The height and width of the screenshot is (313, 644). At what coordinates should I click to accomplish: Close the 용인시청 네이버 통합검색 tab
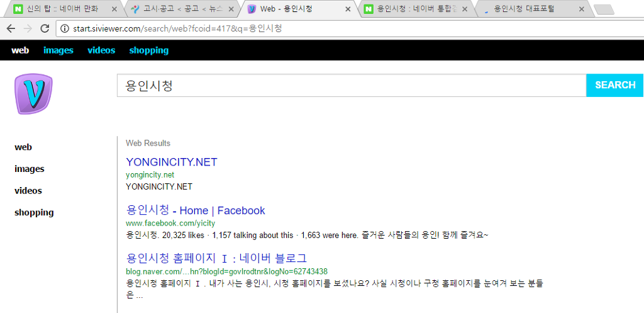(x=465, y=9)
